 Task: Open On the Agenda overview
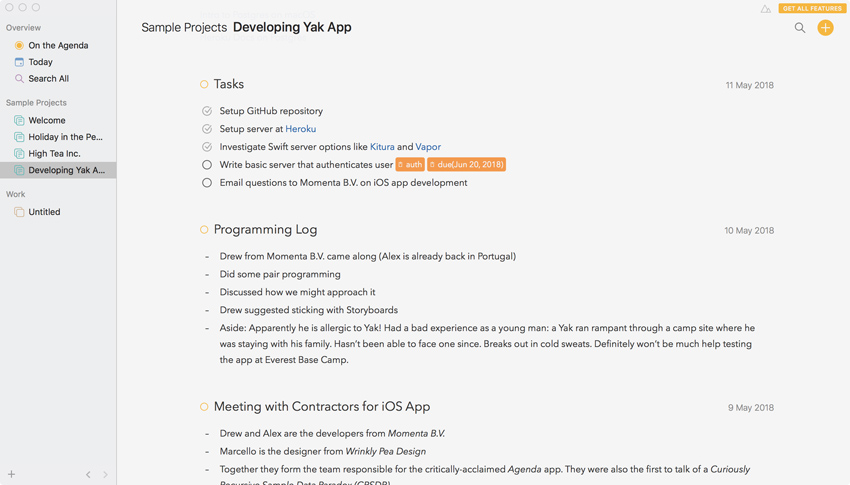point(57,45)
